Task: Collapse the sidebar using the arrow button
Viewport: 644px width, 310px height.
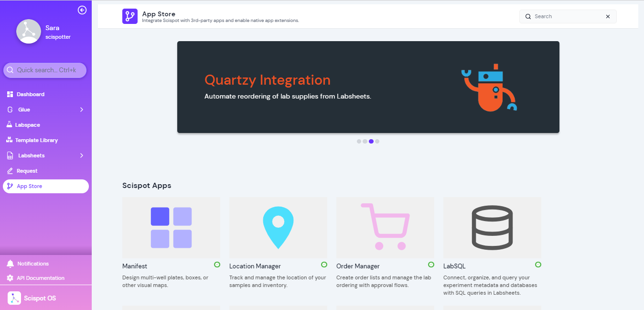Action: click(82, 10)
